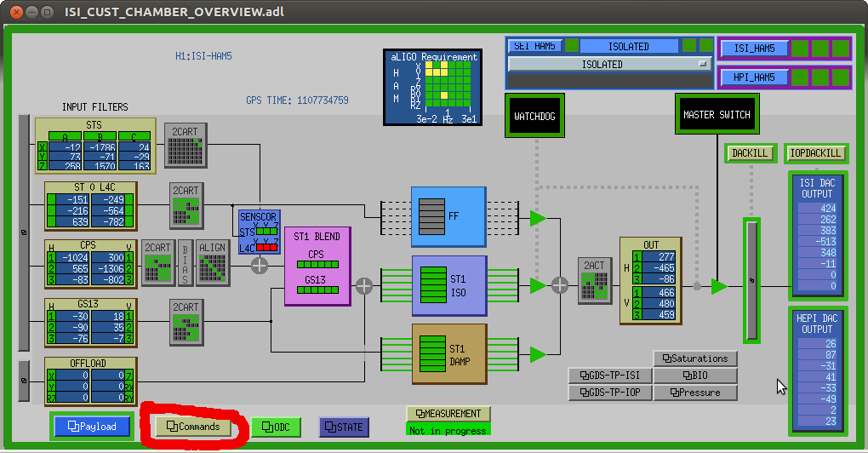Click the SEI HAM5 manager button
Image resolution: width=868 pixels, height=453 pixels.
pyautogui.click(x=534, y=46)
